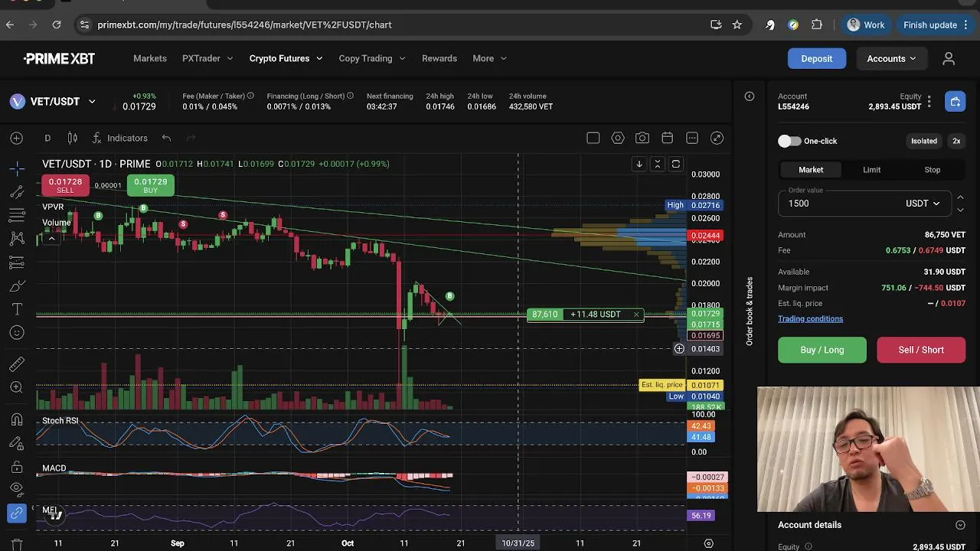Toggle stay-in-drawing-mode pencil lock
Screen dimensions: 980x551
click(x=17, y=443)
